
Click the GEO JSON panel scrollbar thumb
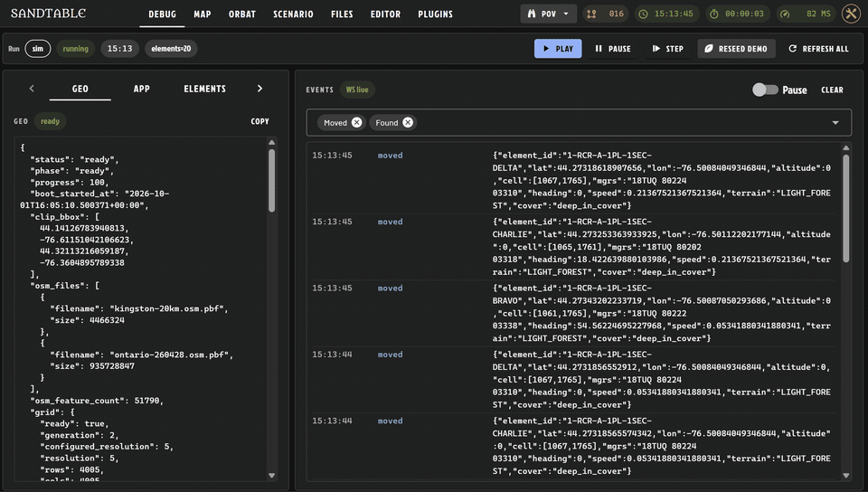pos(272,180)
